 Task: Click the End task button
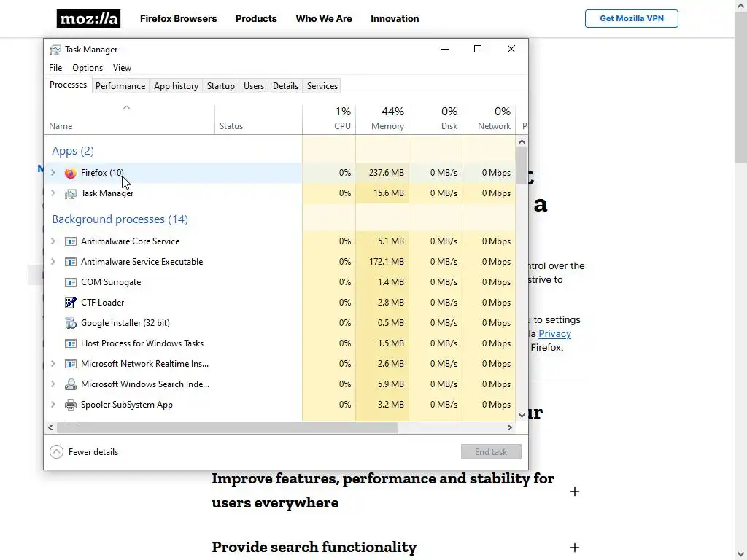pyautogui.click(x=491, y=452)
